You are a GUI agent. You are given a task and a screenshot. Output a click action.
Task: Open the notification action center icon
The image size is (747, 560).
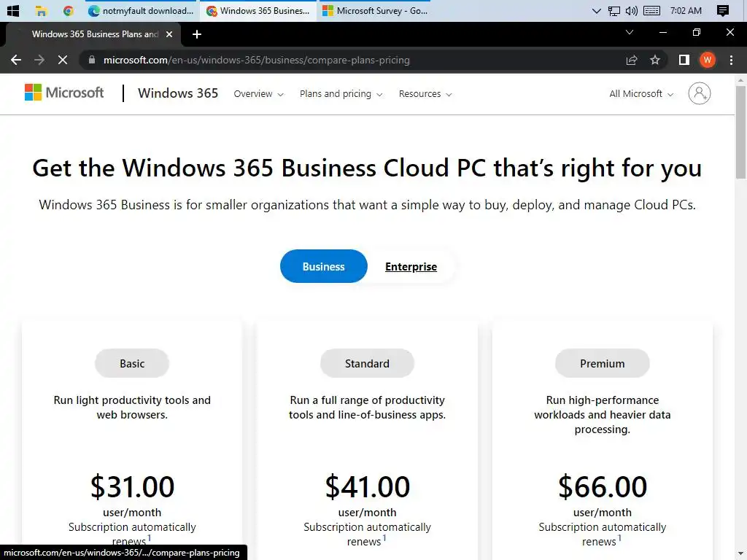pos(723,10)
